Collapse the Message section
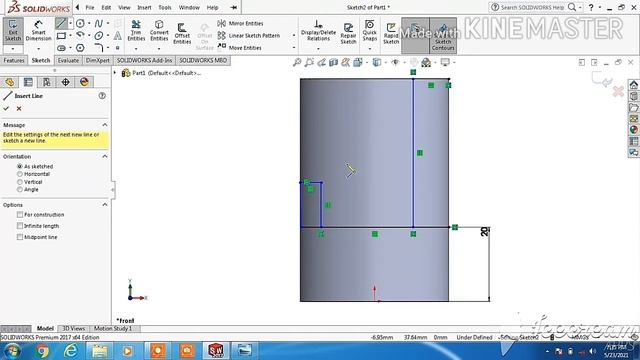Image resolution: width=640 pixels, height=360 pixels. (x=105, y=124)
